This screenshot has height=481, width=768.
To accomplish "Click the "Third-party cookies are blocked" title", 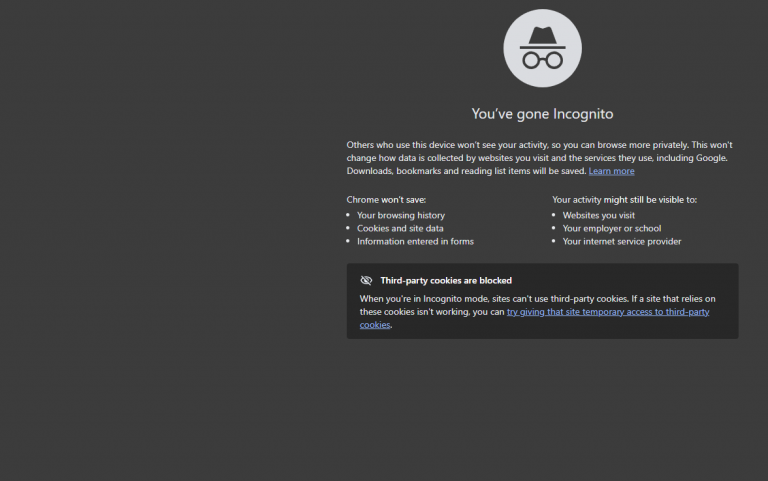I will tap(446, 281).
